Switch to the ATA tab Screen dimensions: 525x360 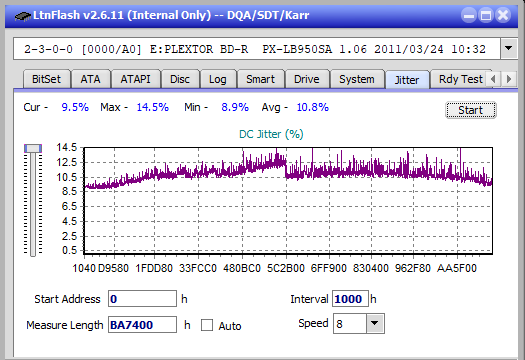pos(90,79)
